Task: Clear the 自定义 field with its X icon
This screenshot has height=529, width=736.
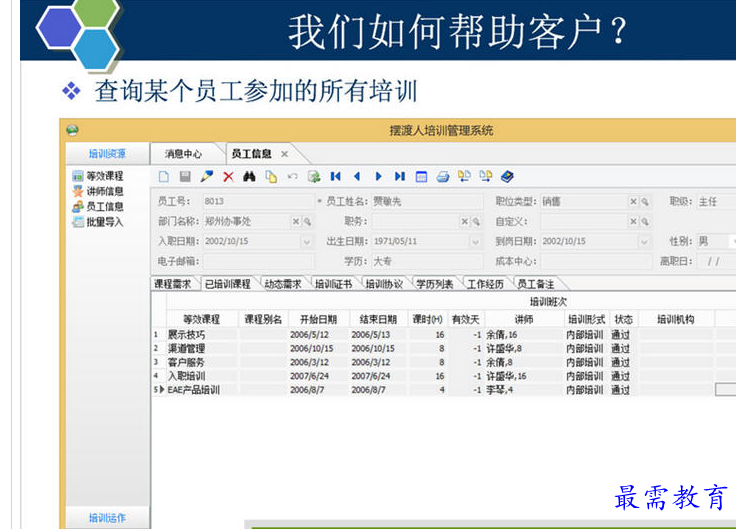Action: pyautogui.click(x=634, y=221)
